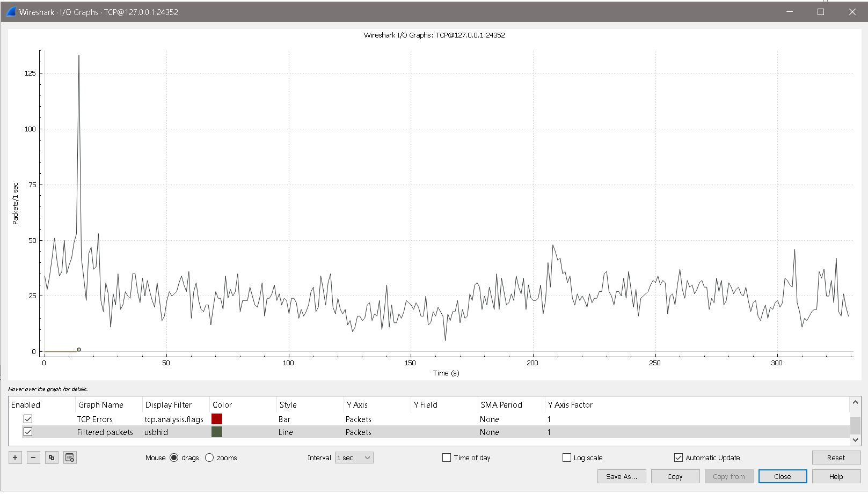Open the Interval dropdown set to 1 sec
This screenshot has width=868, height=494.
pyautogui.click(x=354, y=458)
